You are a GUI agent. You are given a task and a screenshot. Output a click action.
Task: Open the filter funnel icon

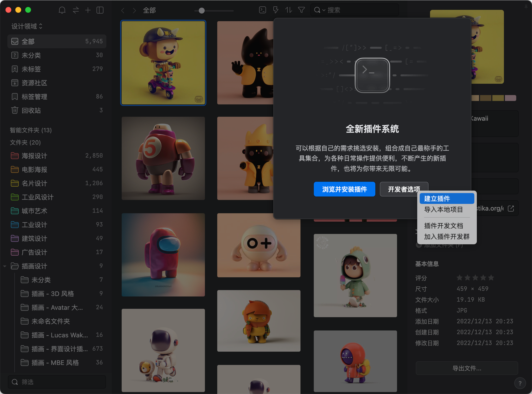(301, 10)
